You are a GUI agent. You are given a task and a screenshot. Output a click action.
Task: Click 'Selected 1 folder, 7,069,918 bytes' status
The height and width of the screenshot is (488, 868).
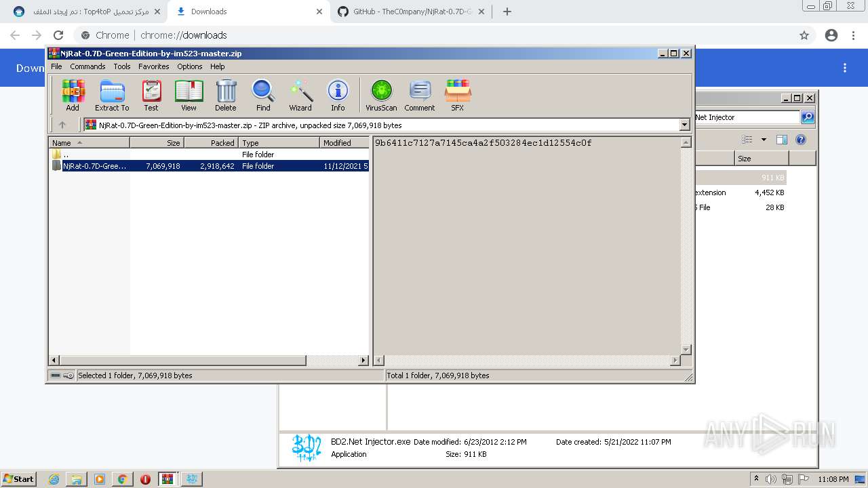tap(135, 375)
